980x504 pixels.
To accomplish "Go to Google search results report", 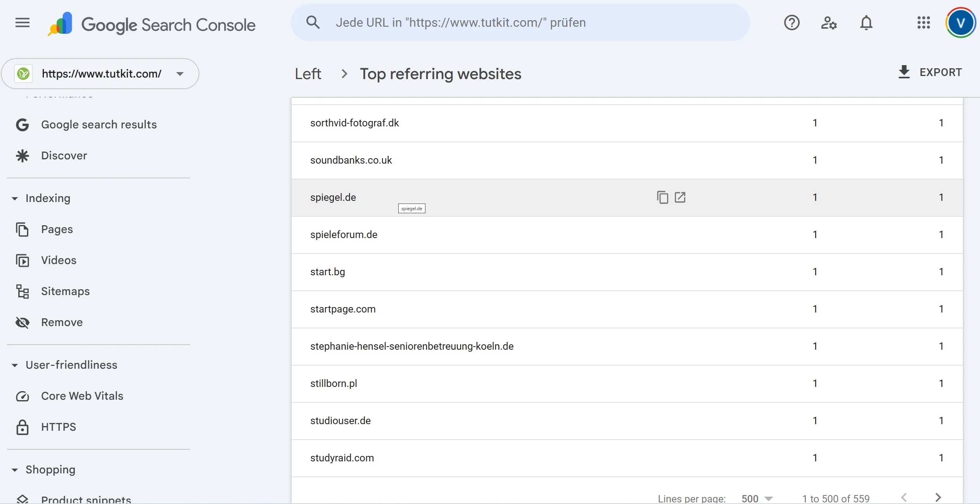I will tap(99, 124).
